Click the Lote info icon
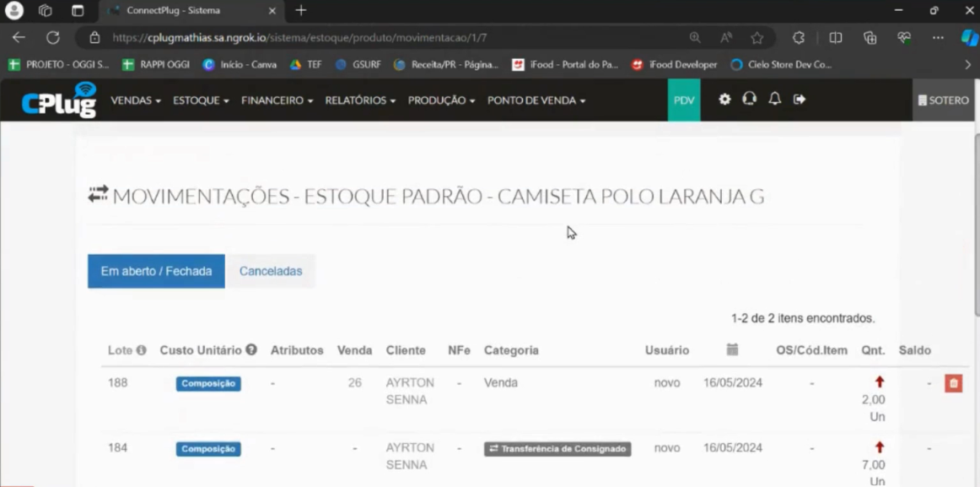980x487 pixels. point(141,350)
